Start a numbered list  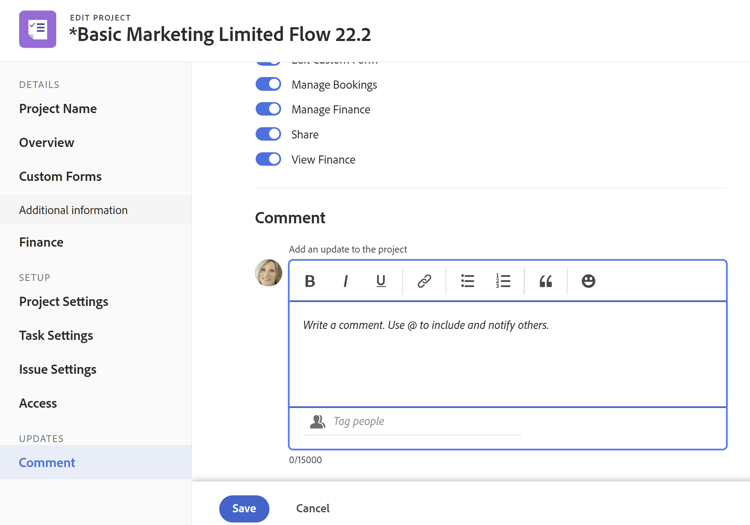503,281
